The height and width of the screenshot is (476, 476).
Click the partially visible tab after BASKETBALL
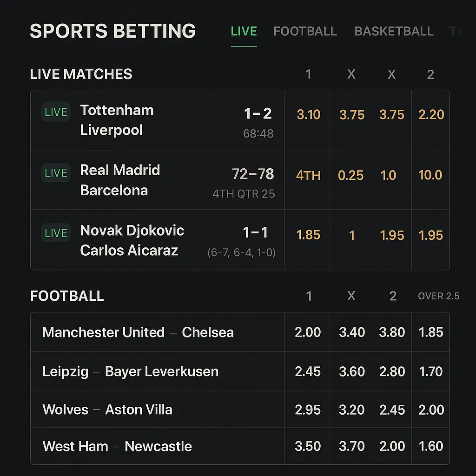(457, 32)
